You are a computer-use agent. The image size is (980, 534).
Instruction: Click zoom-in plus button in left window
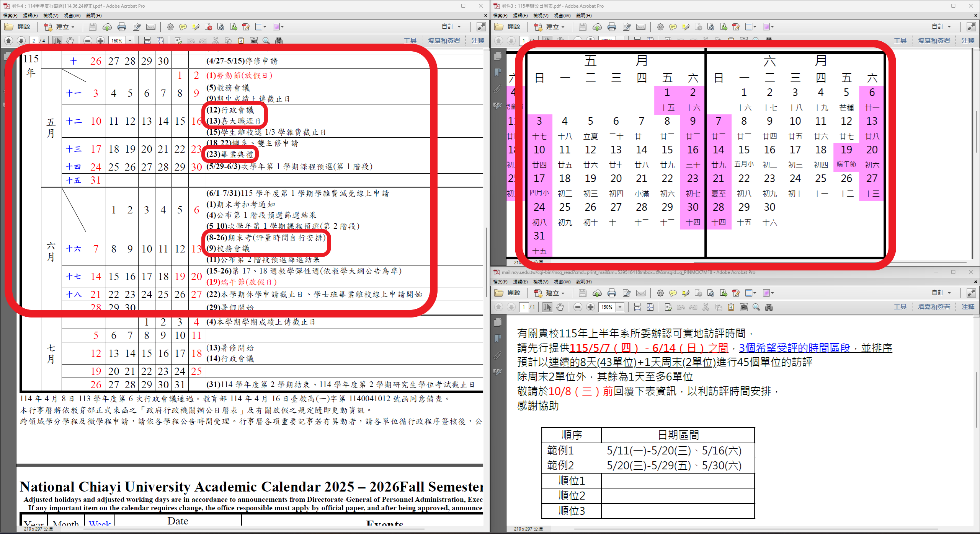(101, 41)
